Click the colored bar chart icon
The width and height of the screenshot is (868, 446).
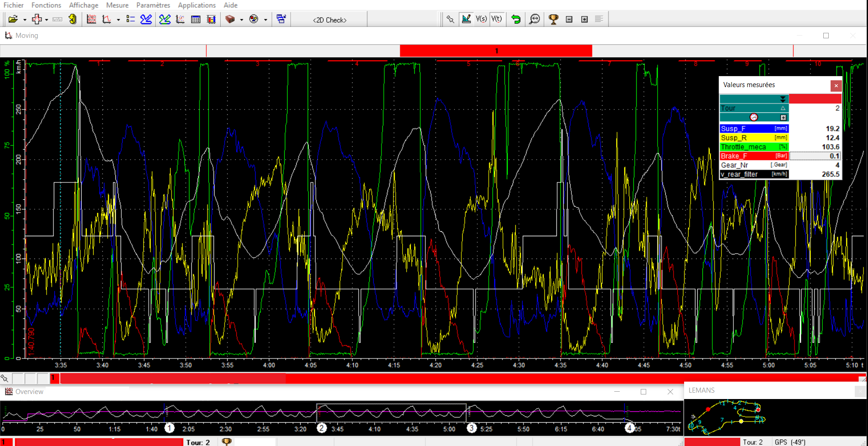click(211, 19)
